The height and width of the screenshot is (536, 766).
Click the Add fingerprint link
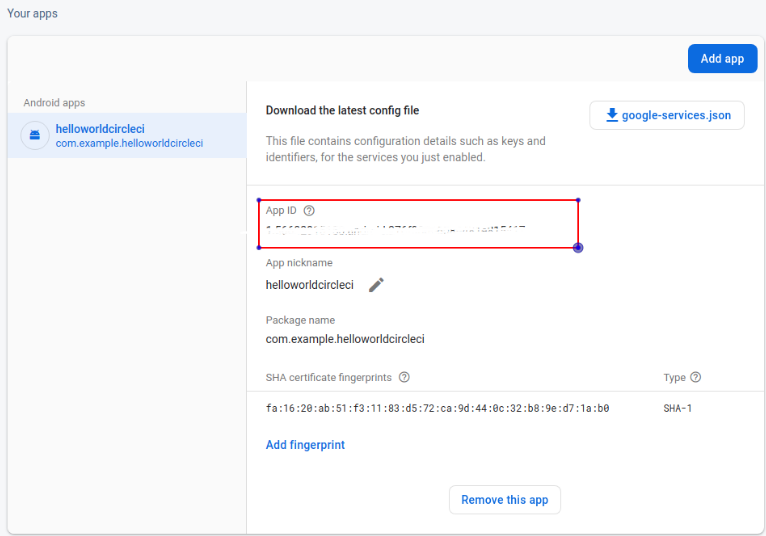pos(305,445)
